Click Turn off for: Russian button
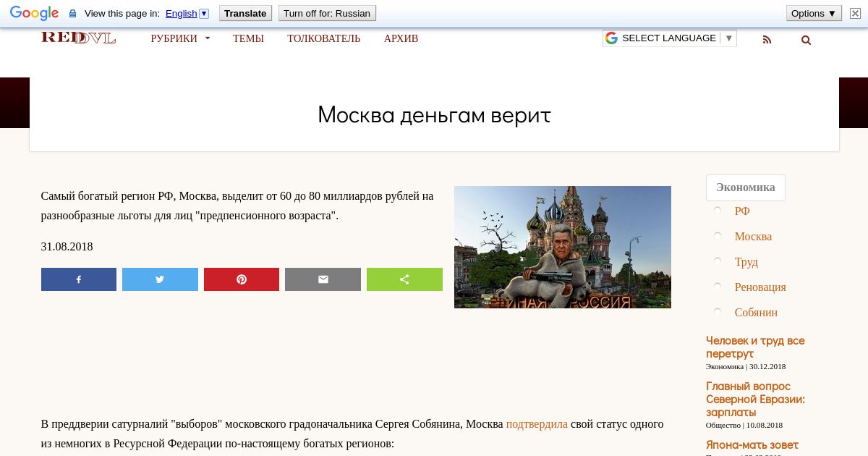Image resolution: width=868 pixels, height=456 pixels. coord(327,13)
